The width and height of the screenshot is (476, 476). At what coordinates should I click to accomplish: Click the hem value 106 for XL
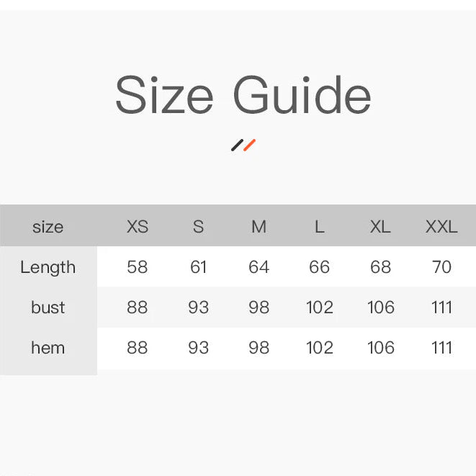(x=380, y=348)
